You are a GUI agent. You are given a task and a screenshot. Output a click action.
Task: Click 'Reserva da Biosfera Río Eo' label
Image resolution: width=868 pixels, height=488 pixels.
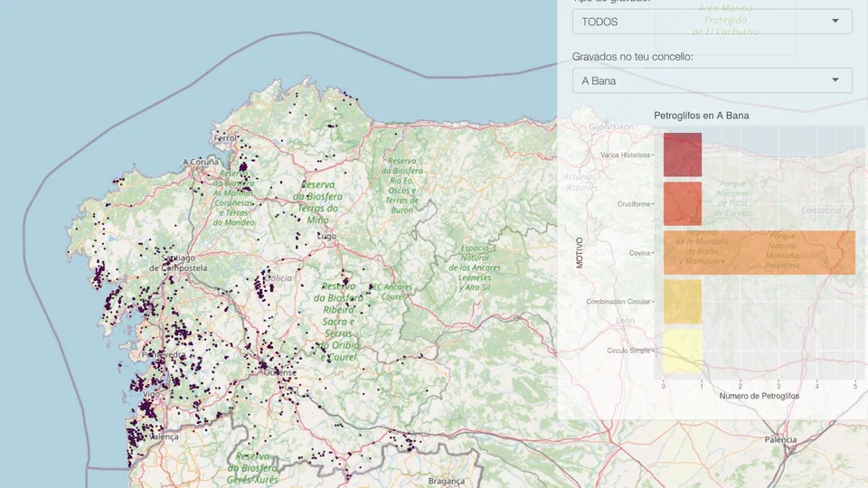coord(401,185)
